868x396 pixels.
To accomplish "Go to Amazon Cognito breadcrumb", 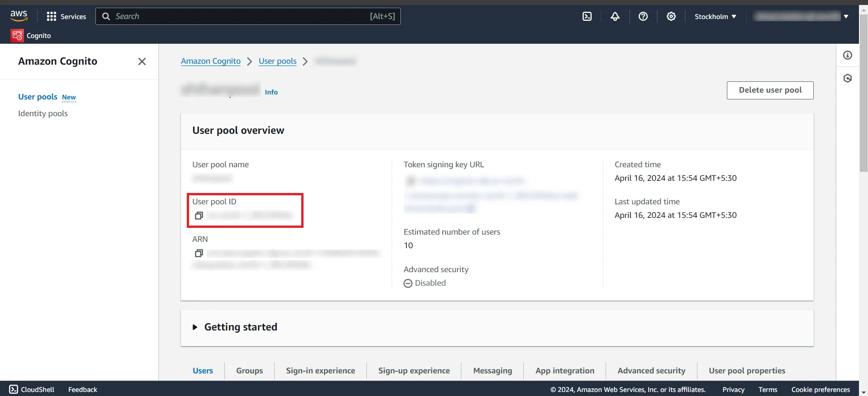I will (211, 61).
